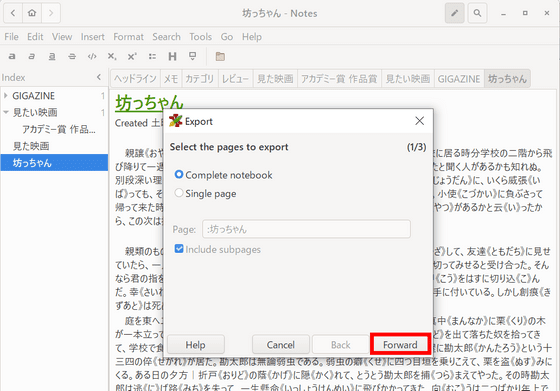560x391 pixels.
Task: Click Forward in the Export dialog
Action: [400, 345]
